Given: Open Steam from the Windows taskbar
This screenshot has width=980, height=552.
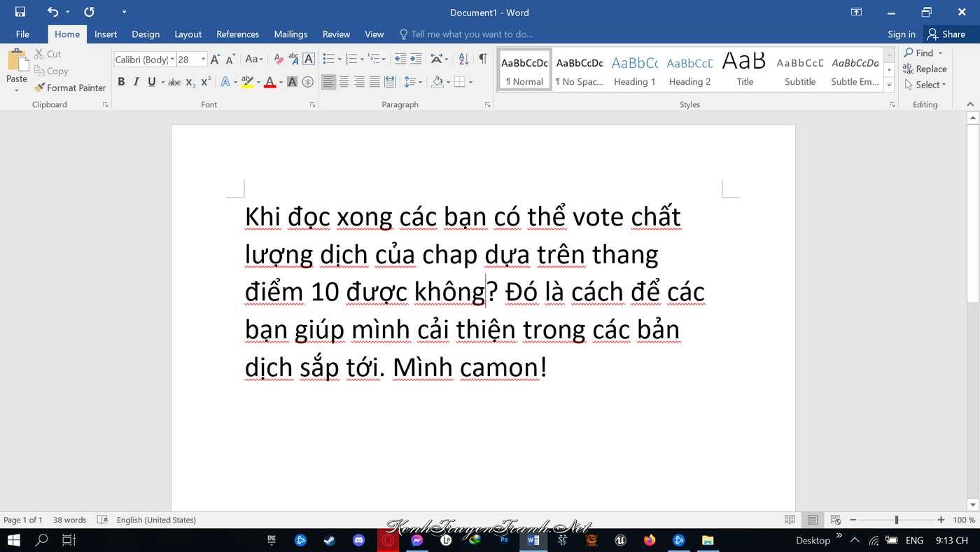Looking at the screenshot, I should click(329, 540).
